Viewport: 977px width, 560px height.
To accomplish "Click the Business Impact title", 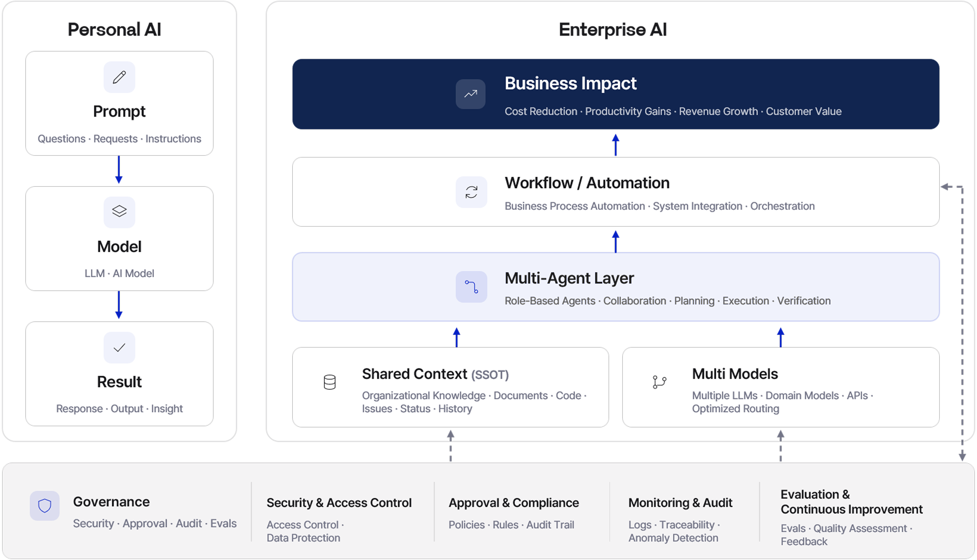I will pos(571,83).
